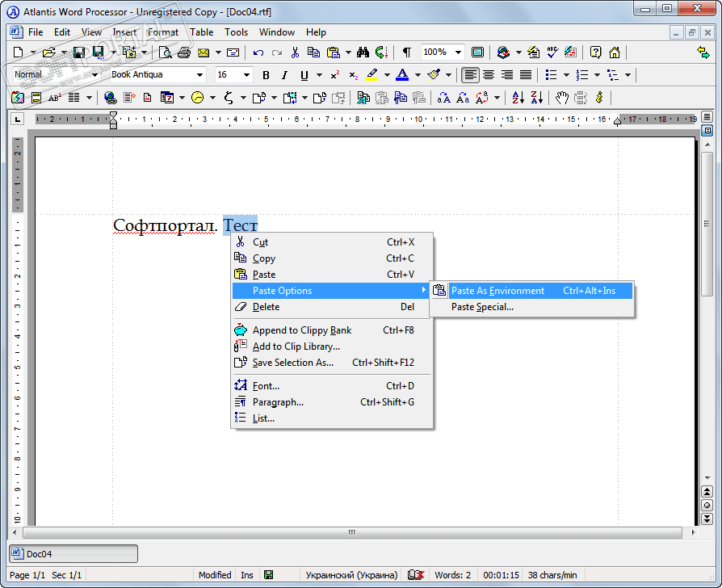Screen dimensions: 722x588
Task: Click the Paste clipboard toolbar icon
Action: coord(333,52)
